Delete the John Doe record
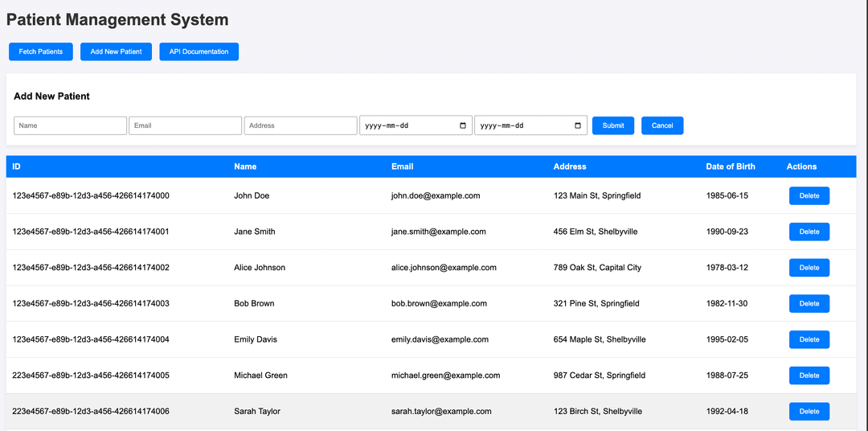 [809, 195]
